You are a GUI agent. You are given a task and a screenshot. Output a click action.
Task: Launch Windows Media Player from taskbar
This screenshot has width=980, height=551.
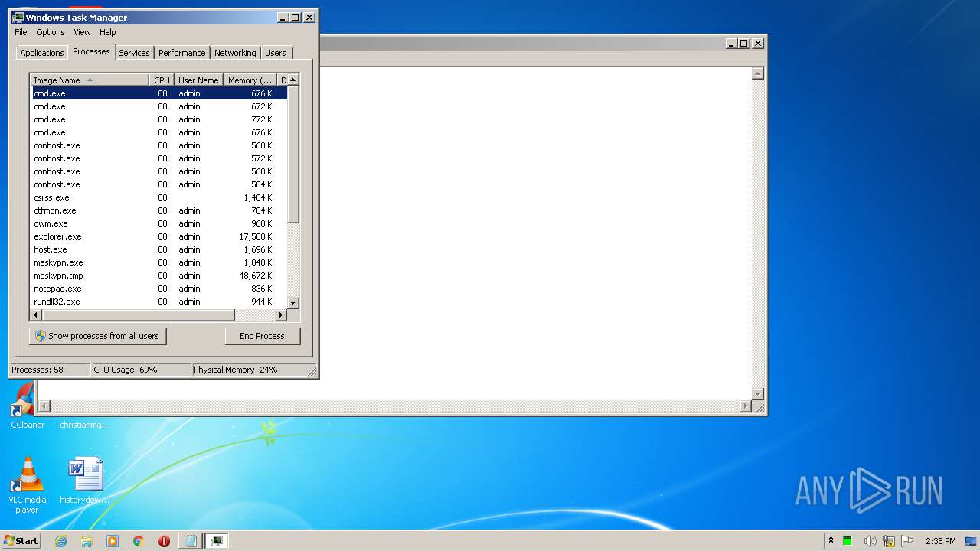point(113,541)
